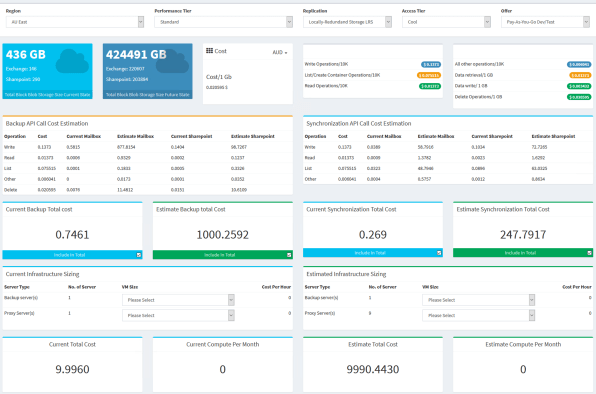Viewport: 596px width, 394px height.
Task: Toggle Include In Total for Current Synchronization Total Cost
Action: (x=439, y=253)
